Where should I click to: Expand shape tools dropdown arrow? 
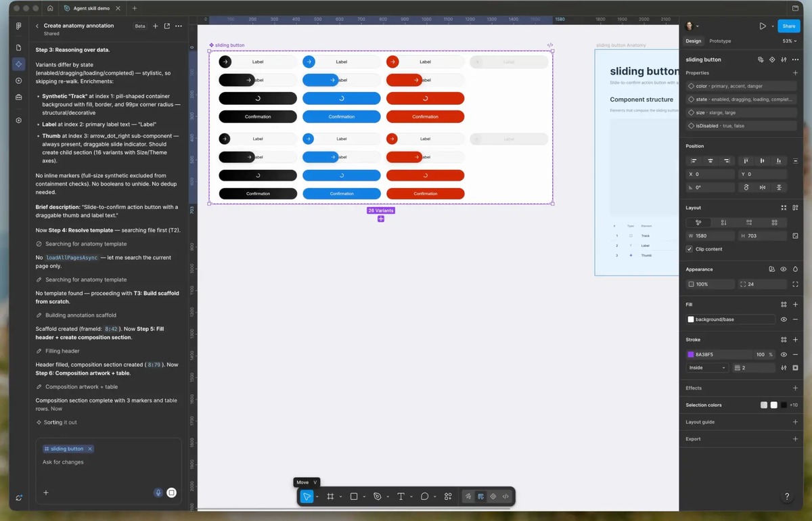364,497
